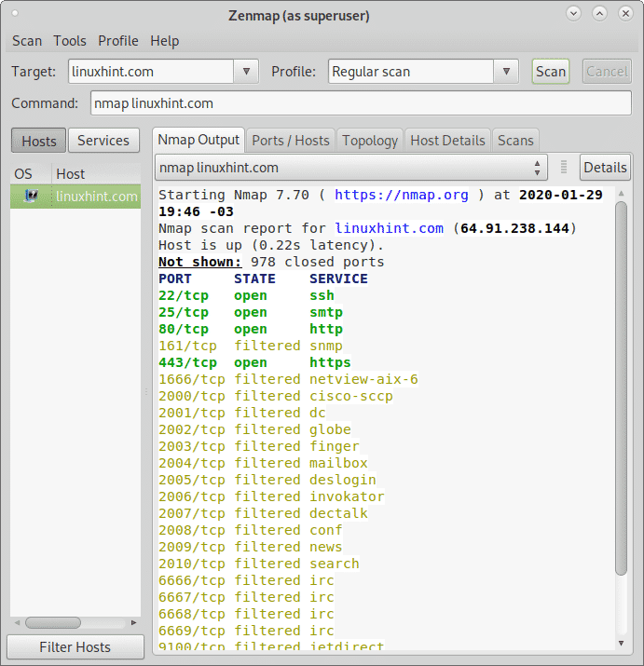The width and height of the screenshot is (644, 666).
Task: Open the scan output selector 'nmap linuxhint.com'
Action: click(x=350, y=168)
